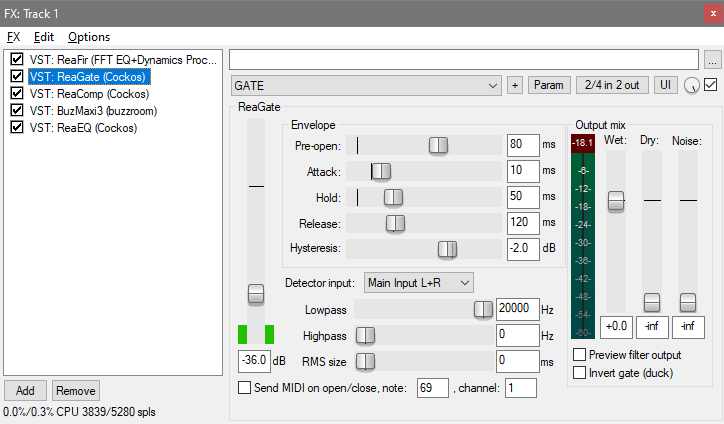Open the Edit menu
This screenshot has width=724, height=424.
click(44, 37)
